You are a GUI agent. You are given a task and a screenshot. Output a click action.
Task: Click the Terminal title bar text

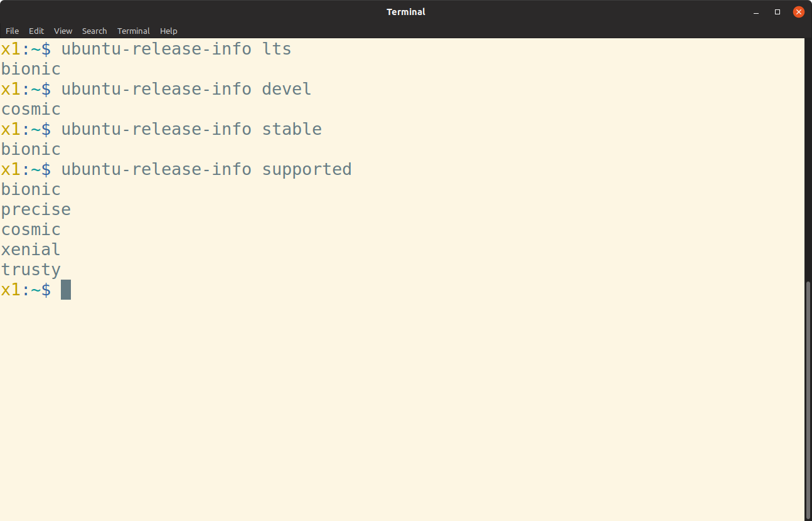(x=406, y=12)
